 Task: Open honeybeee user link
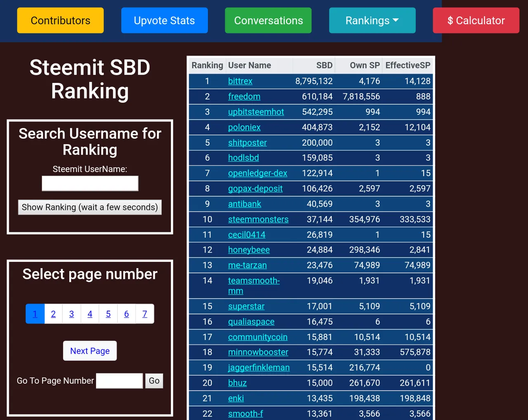(249, 250)
